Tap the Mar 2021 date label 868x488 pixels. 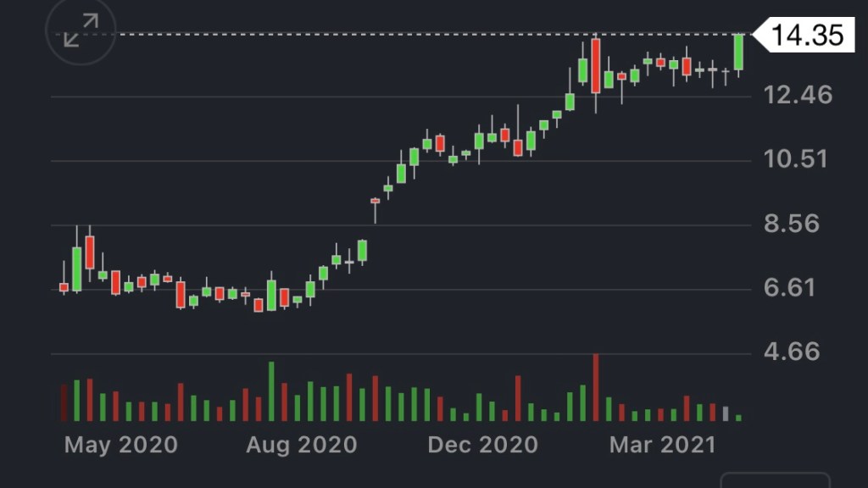pos(662,445)
